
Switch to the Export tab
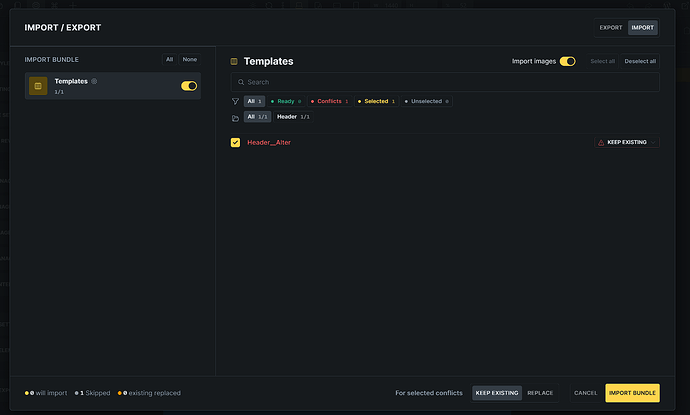[x=611, y=28]
